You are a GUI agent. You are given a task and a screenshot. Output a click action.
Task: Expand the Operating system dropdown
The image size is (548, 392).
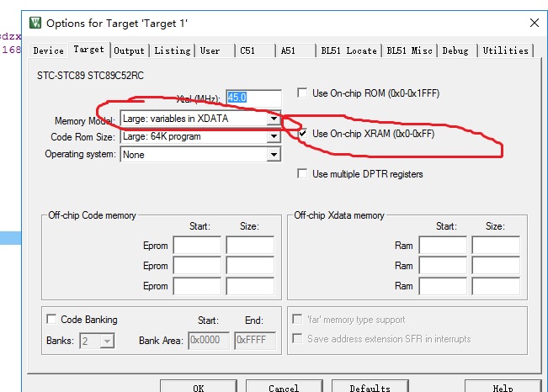pos(274,155)
